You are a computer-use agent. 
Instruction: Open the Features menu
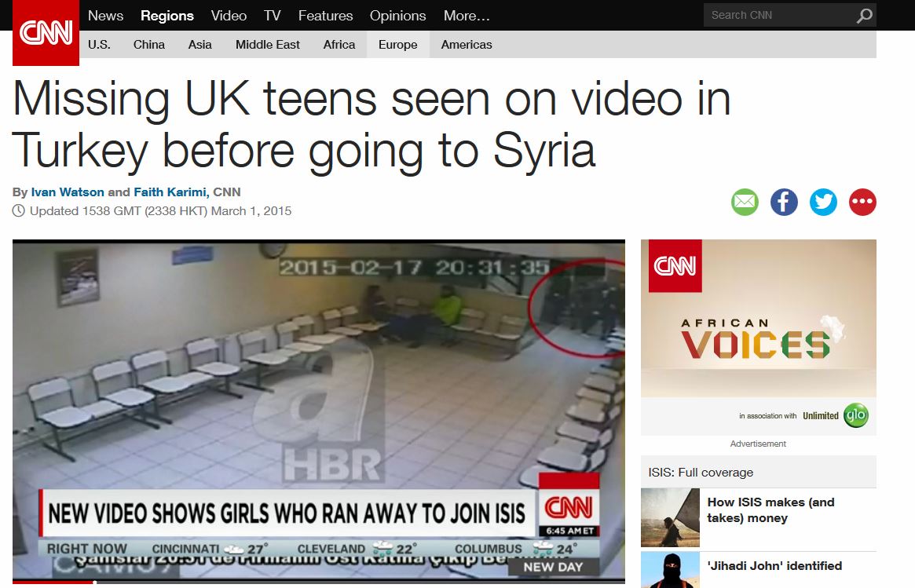326,16
